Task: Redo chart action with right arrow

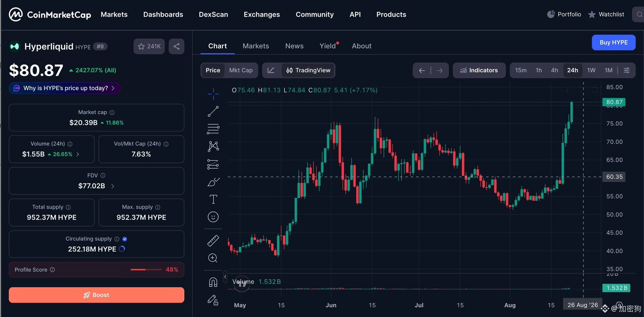Action: click(440, 70)
